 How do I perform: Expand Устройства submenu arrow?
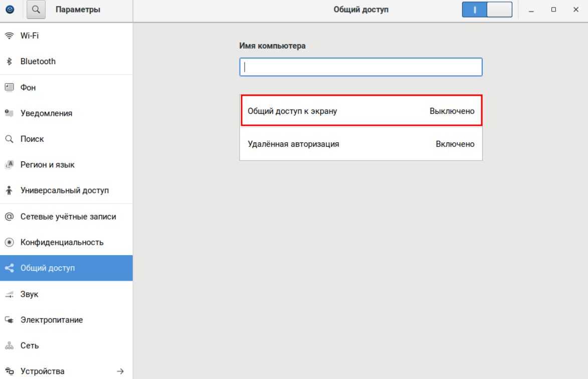coord(120,371)
